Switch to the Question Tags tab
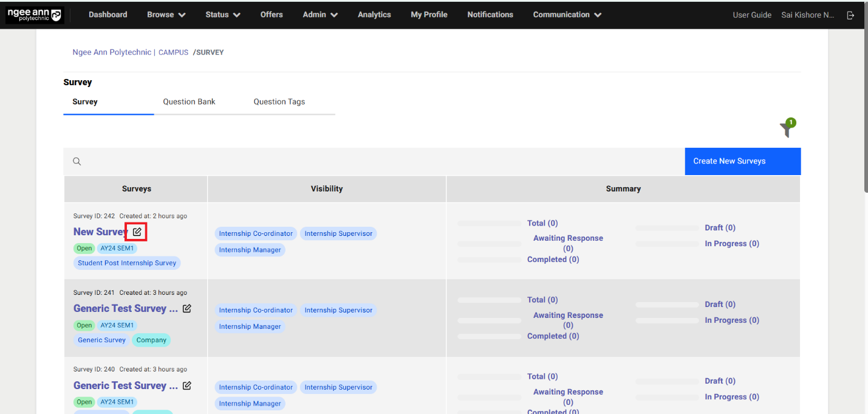Image resolution: width=868 pixels, height=414 pixels. (x=279, y=102)
